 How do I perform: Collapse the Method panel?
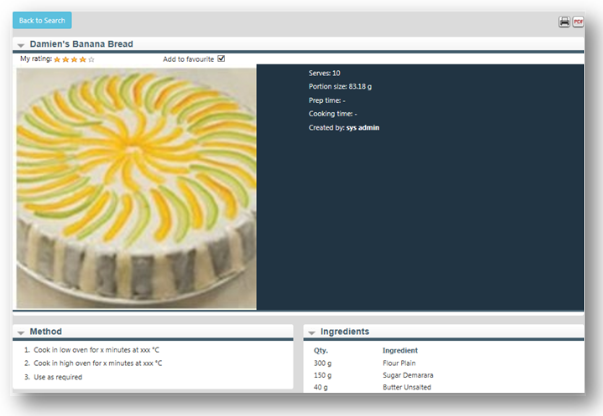21,333
